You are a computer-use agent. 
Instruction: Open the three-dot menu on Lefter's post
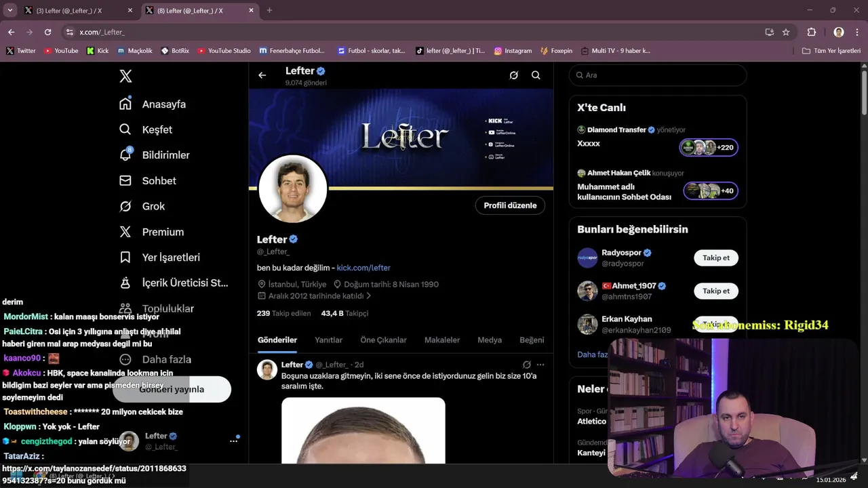pos(540,365)
